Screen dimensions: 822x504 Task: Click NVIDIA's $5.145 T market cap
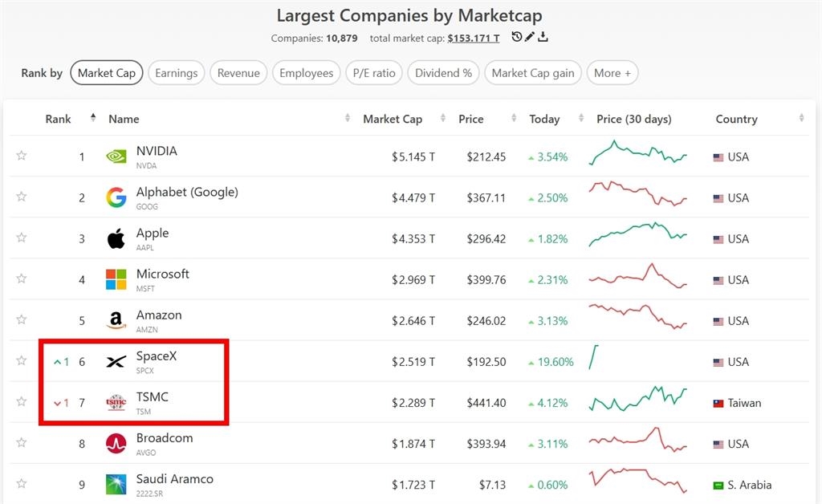(x=413, y=157)
